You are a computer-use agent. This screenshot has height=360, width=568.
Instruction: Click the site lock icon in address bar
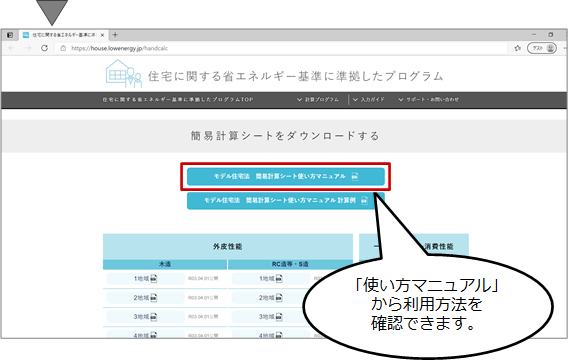pyautogui.click(x=63, y=48)
